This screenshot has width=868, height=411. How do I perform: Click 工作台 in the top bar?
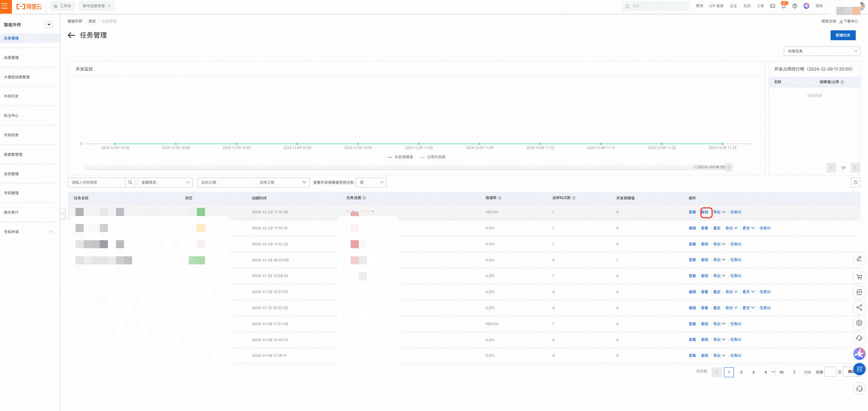click(x=63, y=6)
